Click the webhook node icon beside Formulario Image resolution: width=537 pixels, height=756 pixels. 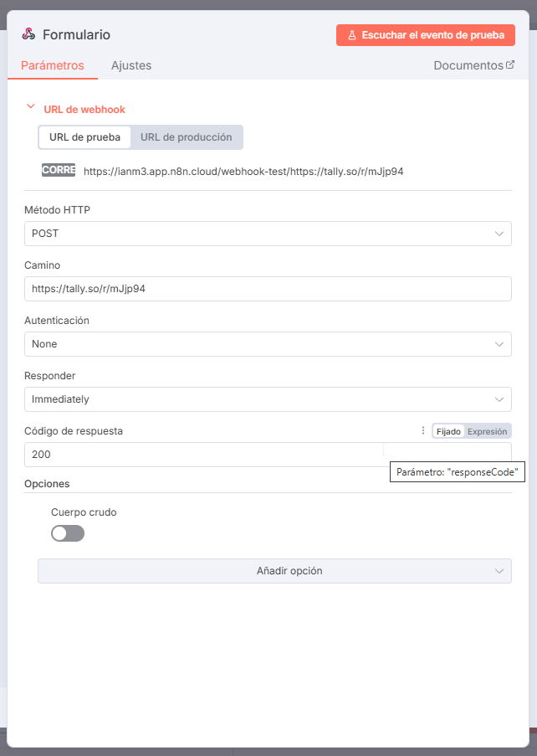coord(28,34)
